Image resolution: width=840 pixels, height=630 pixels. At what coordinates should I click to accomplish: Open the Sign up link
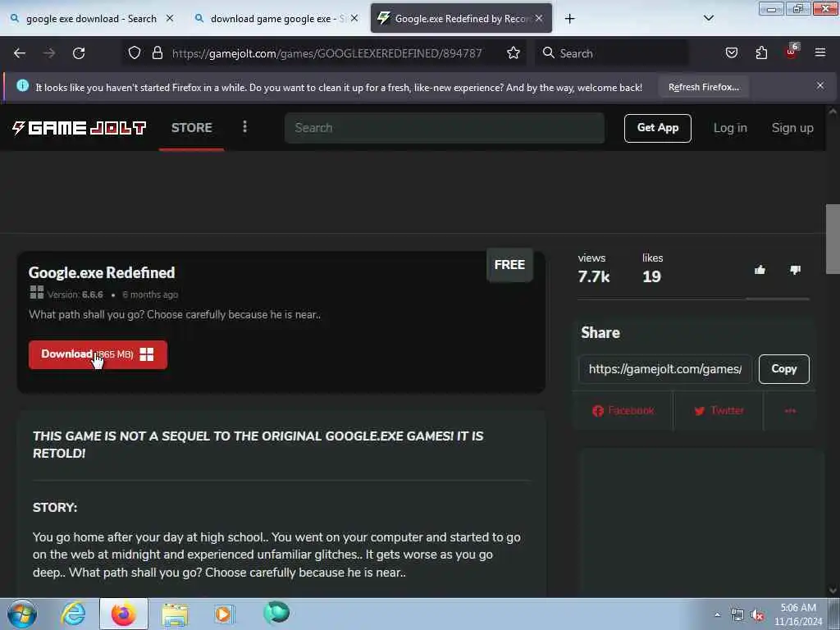[792, 128]
